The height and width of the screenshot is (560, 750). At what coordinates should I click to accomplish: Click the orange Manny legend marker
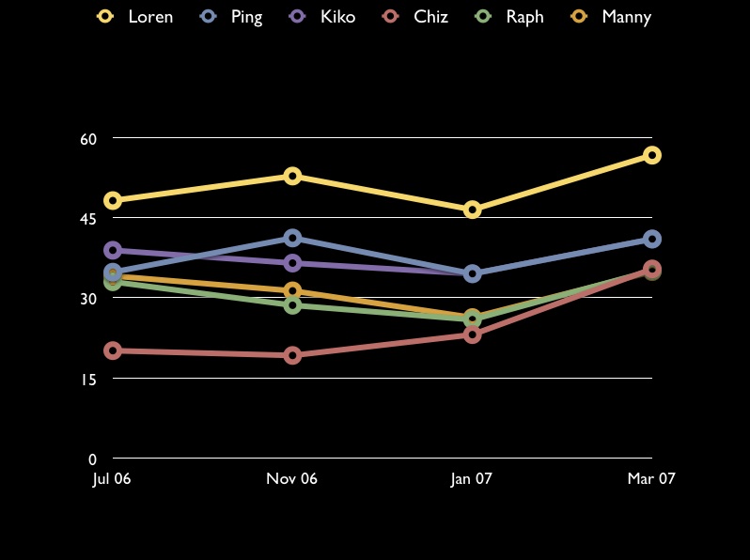(x=580, y=16)
